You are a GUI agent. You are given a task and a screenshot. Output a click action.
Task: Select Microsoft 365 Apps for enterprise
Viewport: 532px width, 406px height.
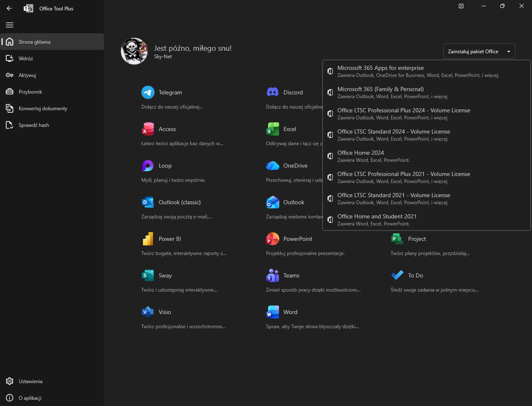tap(427, 72)
